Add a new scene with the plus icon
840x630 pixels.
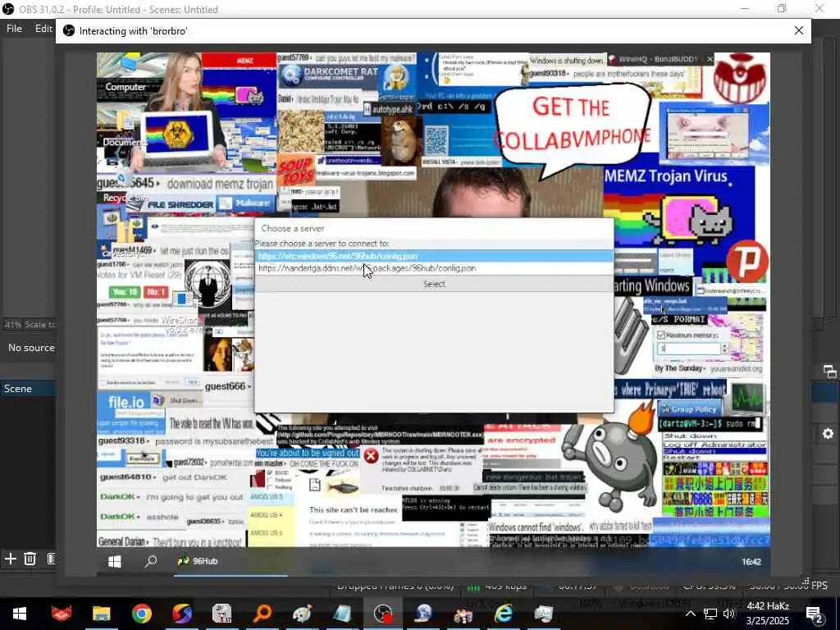(x=10, y=559)
